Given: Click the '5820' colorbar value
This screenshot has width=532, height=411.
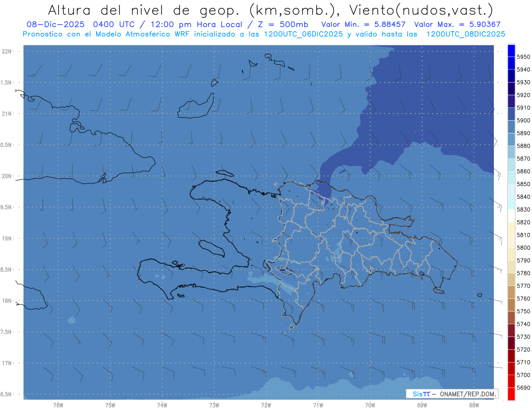Looking at the screenshot, I should [x=523, y=222].
